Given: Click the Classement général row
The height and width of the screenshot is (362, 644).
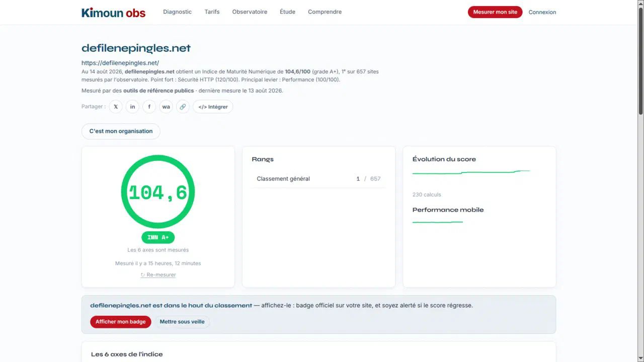Looking at the screenshot, I should (318, 179).
